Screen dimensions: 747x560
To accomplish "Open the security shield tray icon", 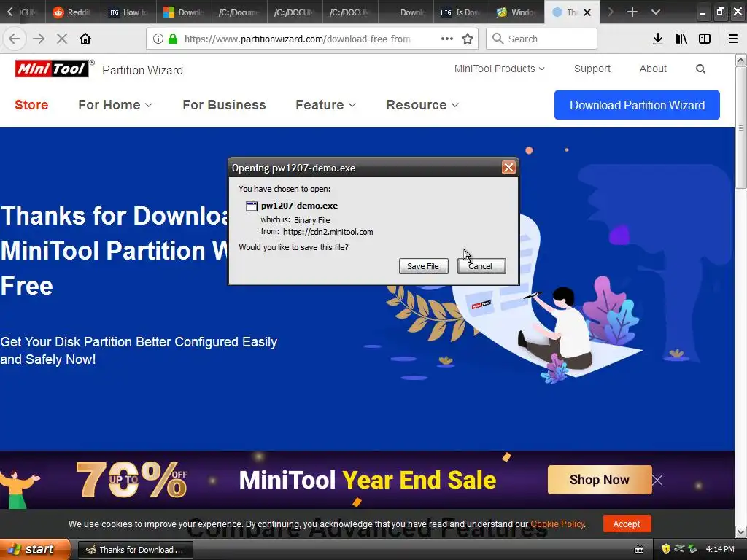I will click(x=666, y=549).
